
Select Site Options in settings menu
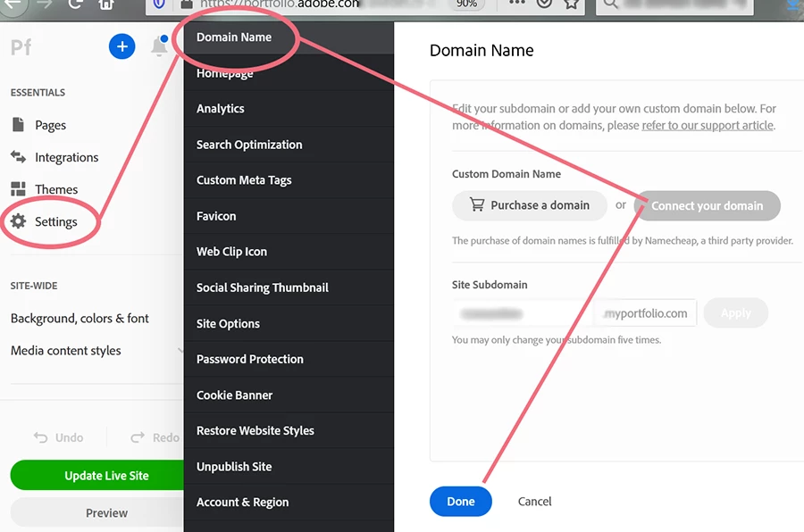tap(289, 324)
